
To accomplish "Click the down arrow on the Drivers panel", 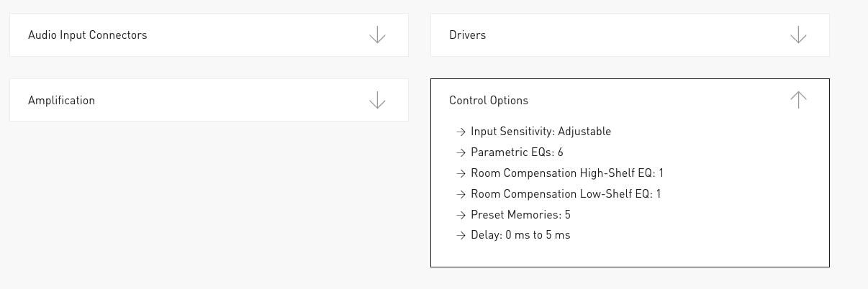I will pos(798,35).
